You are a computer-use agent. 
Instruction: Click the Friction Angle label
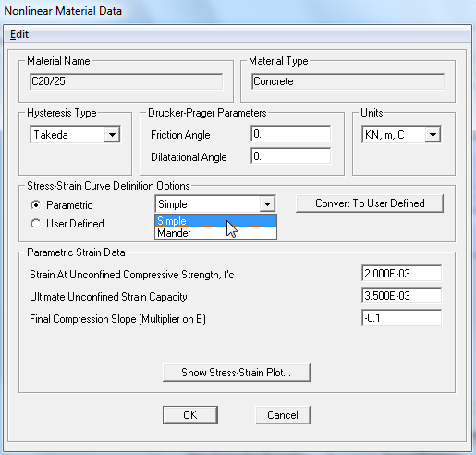point(180,135)
